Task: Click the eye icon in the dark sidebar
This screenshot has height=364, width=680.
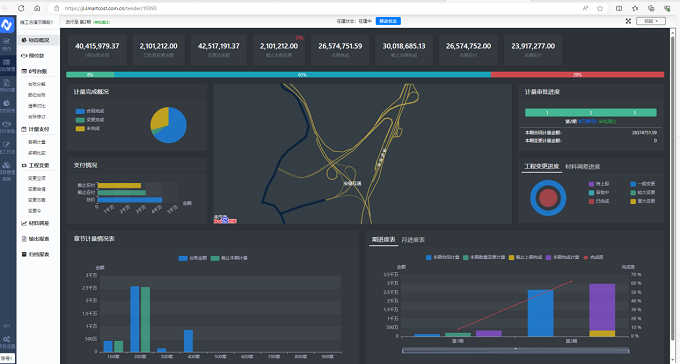Action: (7, 124)
